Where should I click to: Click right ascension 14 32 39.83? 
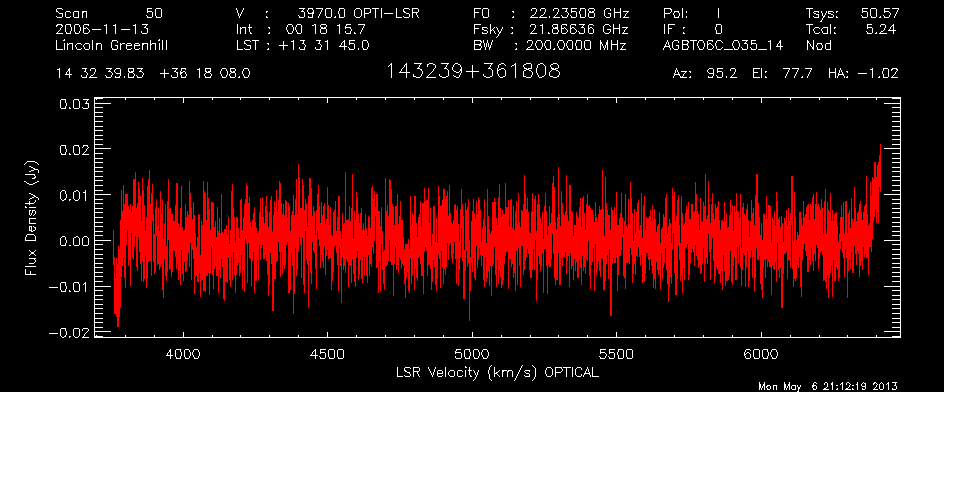pos(100,74)
